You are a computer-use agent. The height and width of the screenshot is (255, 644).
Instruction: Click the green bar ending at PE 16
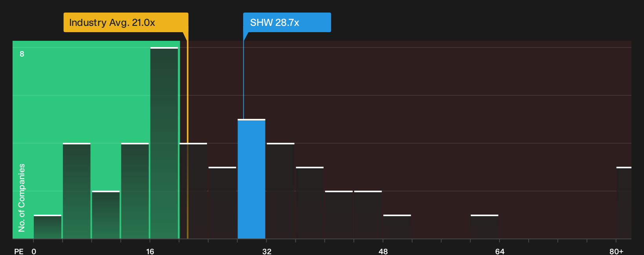pyautogui.click(x=135, y=191)
